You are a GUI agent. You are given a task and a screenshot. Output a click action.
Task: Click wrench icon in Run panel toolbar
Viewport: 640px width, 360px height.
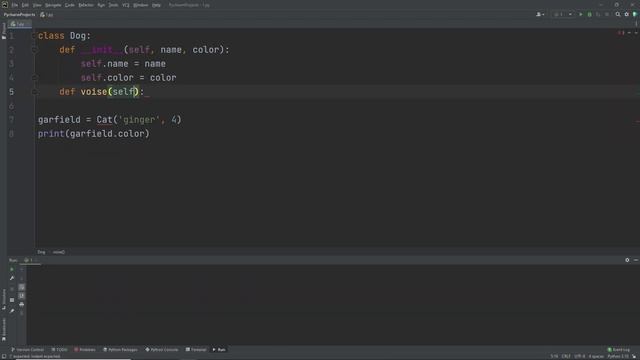click(x=12, y=278)
